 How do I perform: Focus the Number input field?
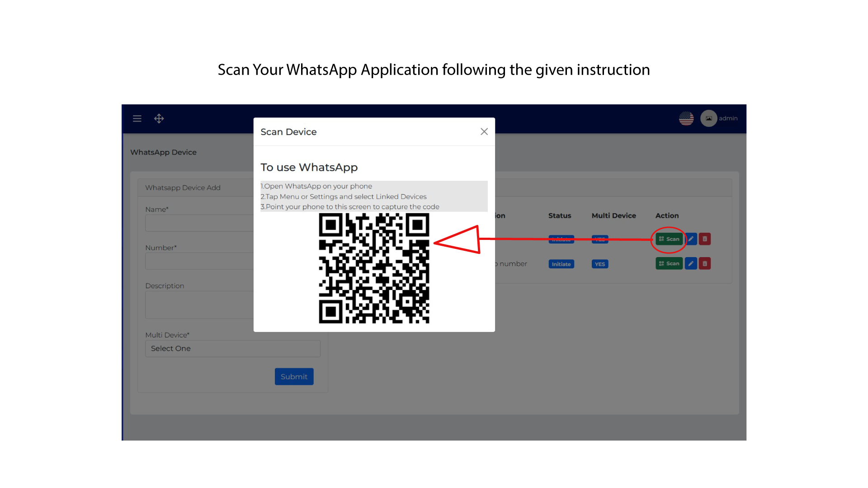coord(199,262)
